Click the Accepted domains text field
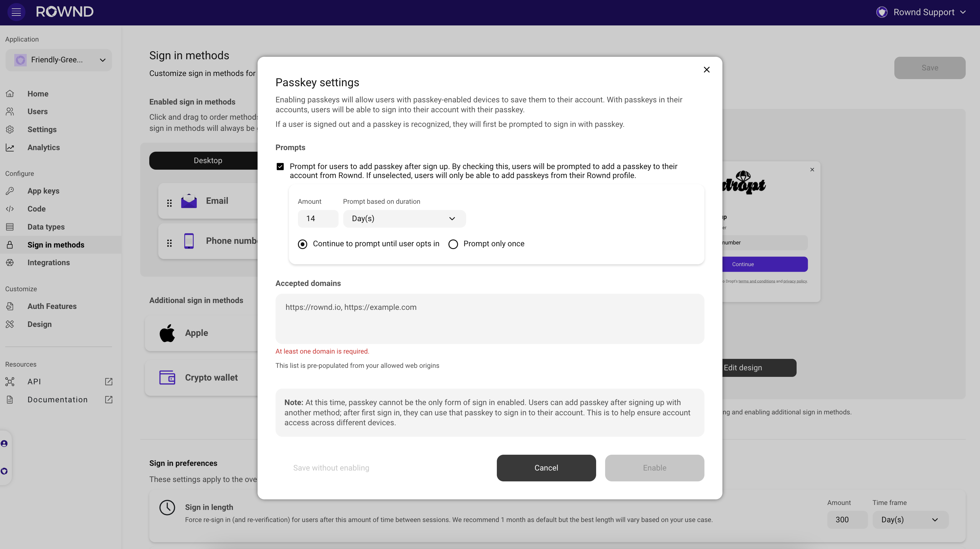Screen dimensions: 980x549 coord(489,319)
